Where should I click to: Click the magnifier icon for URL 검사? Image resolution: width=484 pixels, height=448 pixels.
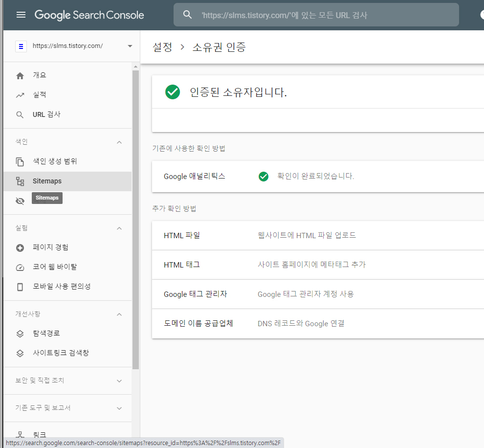(20, 115)
